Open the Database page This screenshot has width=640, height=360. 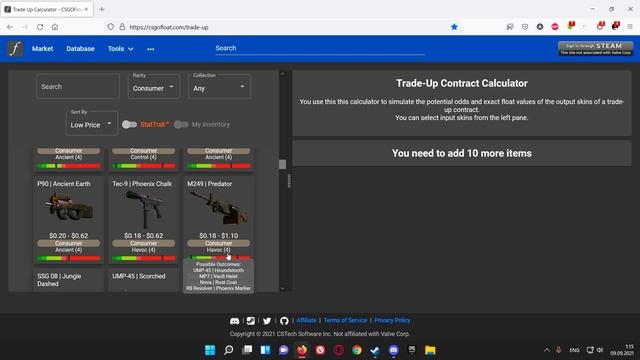(80, 49)
